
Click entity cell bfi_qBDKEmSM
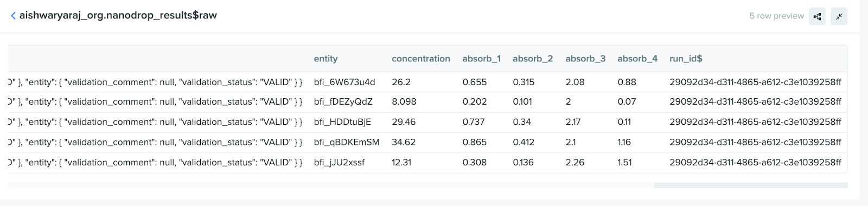[x=347, y=142]
